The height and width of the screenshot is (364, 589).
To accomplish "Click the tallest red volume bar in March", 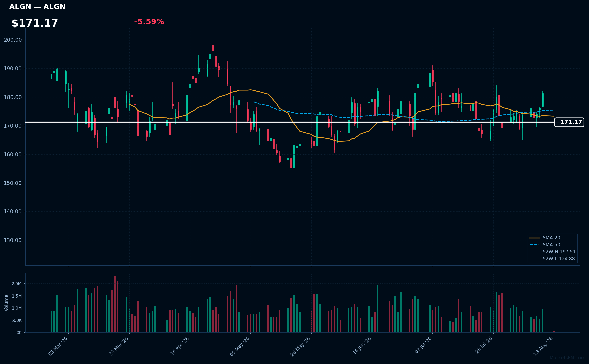I will 115,304.
